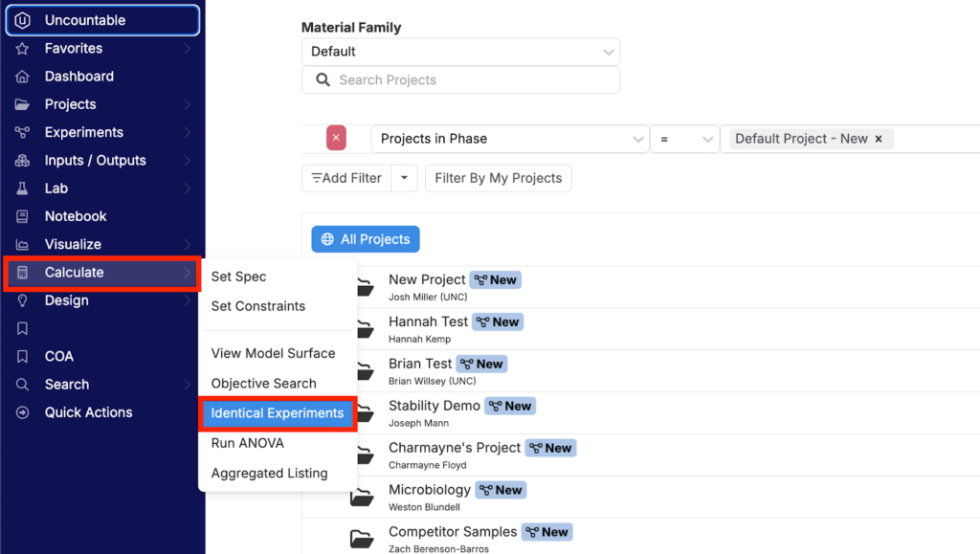
Task: Click Filter By My Projects button
Action: click(x=498, y=178)
